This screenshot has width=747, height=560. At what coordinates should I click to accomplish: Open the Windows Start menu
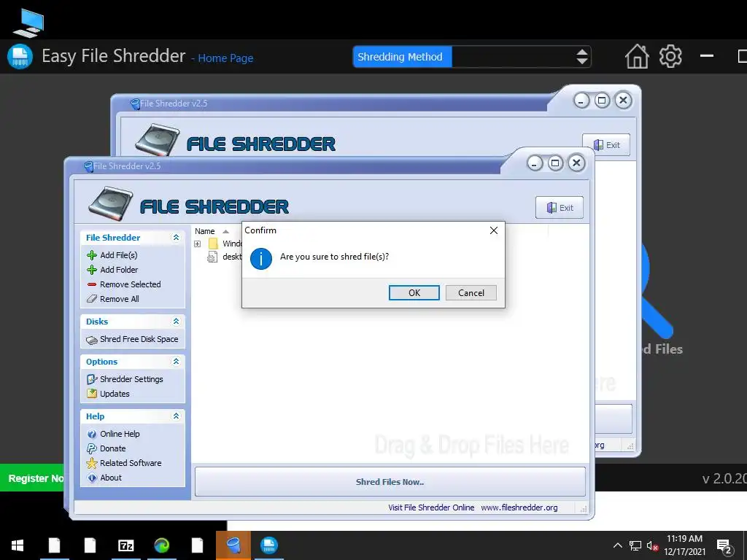(18, 545)
